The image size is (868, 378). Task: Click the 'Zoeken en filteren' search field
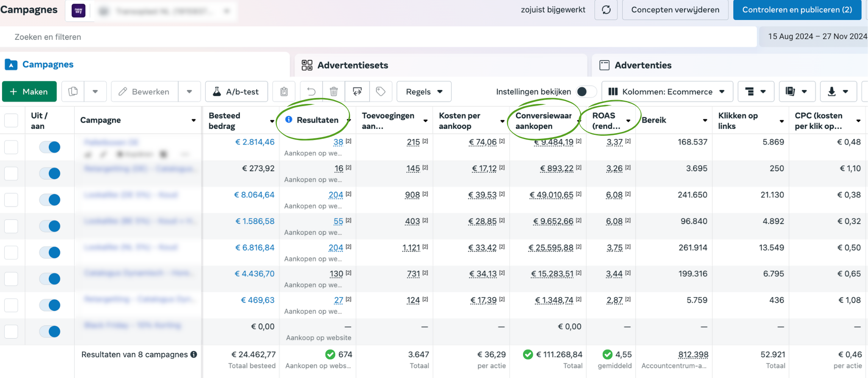[377, 37]
